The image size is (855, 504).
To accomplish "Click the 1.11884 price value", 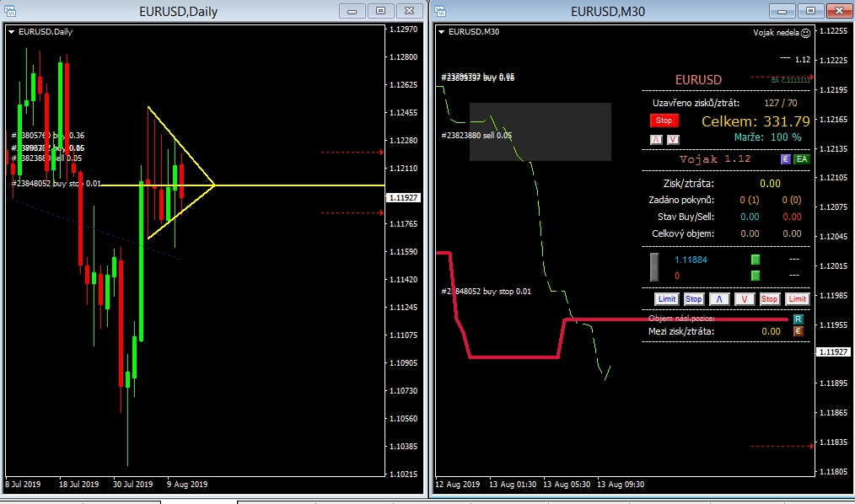I will (691, 260).
